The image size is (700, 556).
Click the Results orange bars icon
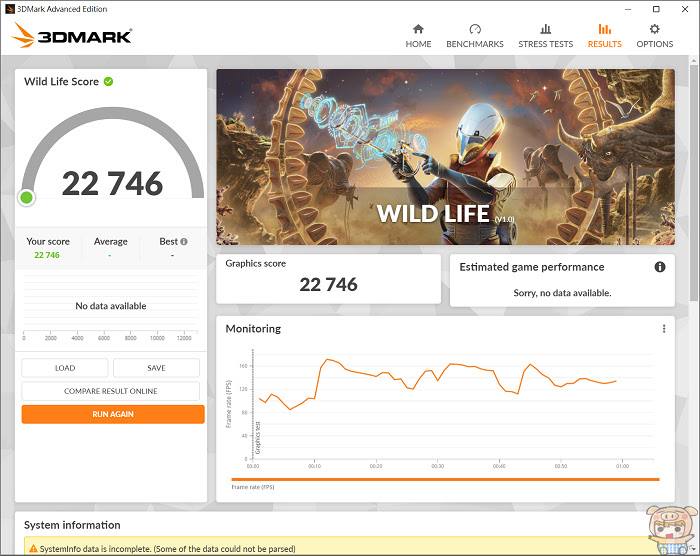(605, 29)
